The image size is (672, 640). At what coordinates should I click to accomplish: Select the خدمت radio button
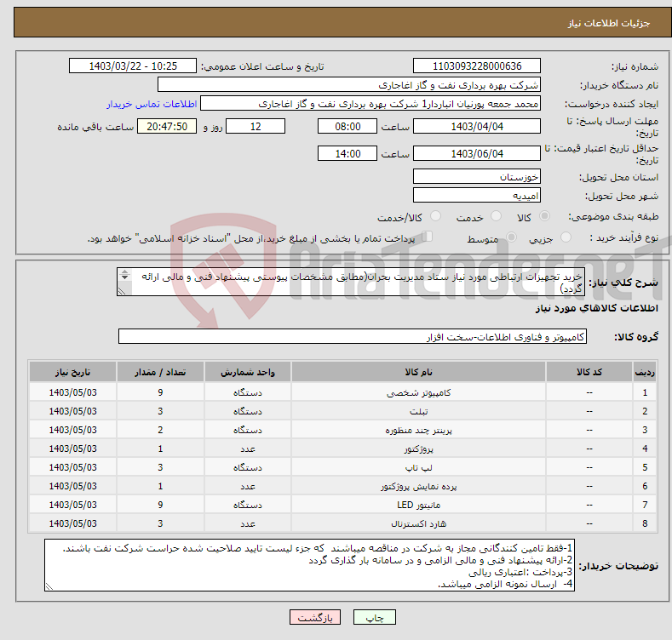[496, 216]
